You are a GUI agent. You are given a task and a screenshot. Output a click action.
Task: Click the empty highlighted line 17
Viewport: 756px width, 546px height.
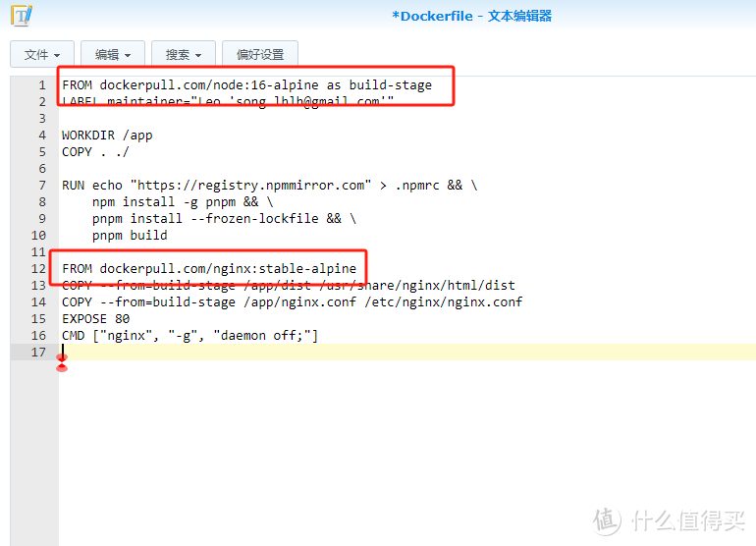[393, 353]
